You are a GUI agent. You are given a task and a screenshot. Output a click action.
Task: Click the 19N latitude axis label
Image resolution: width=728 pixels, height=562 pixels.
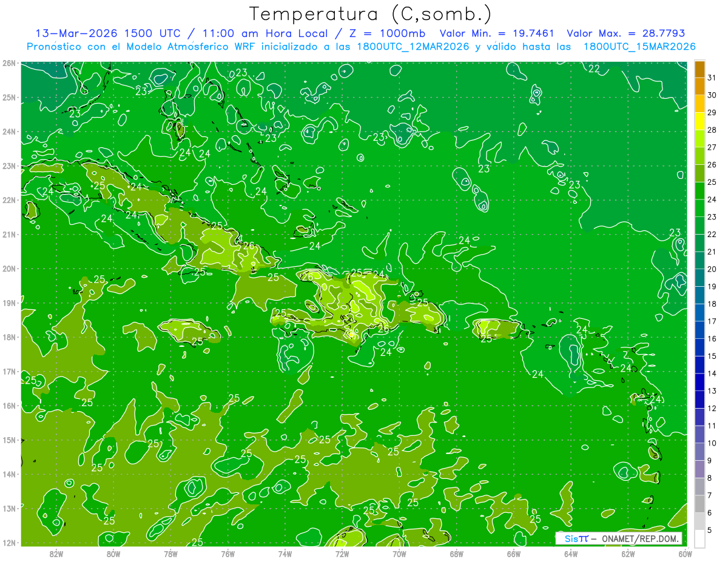8,303
